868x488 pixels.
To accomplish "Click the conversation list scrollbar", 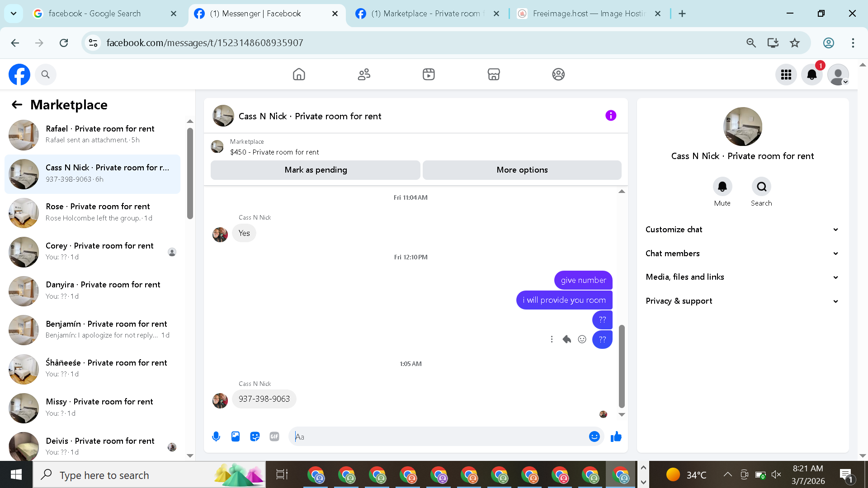I will [x=190, y=174].
